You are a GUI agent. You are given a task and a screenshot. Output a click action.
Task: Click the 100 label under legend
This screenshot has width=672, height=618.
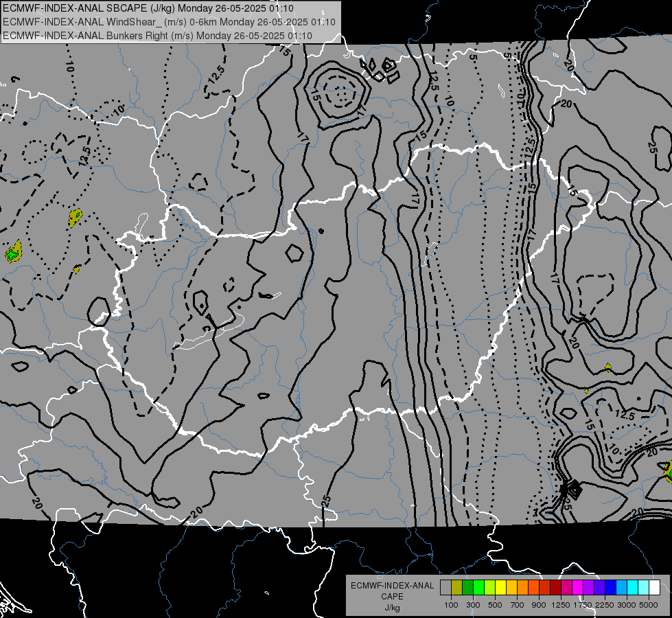451,605
